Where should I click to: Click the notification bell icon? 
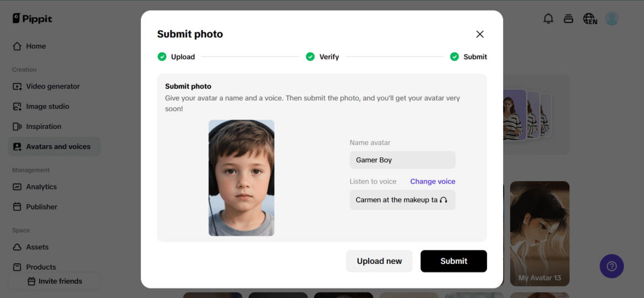(548, 19)
